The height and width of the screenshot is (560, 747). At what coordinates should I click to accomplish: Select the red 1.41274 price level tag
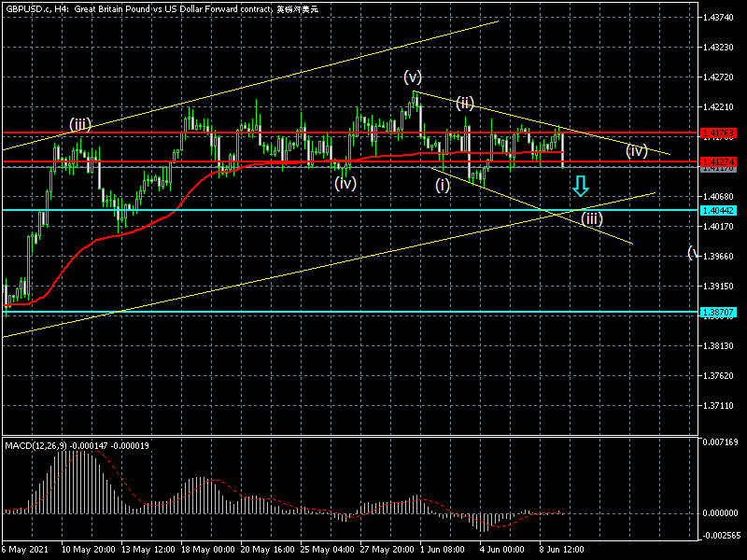point(717,161)
